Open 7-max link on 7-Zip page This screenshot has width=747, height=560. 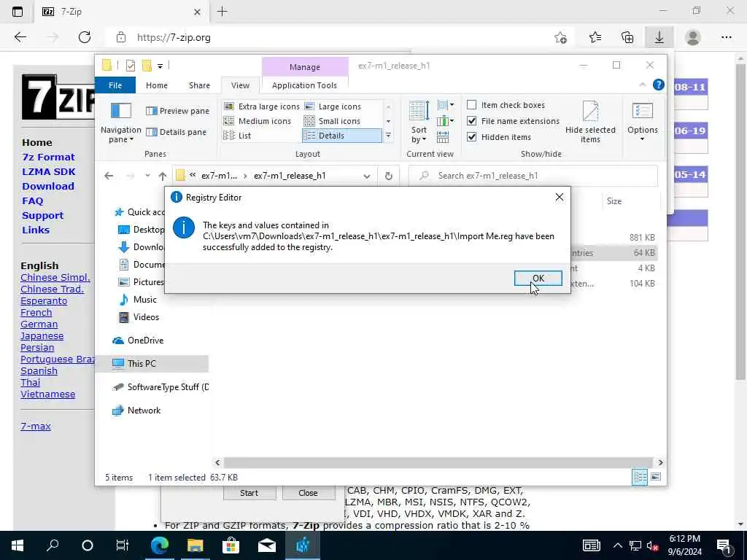(x=36, y=427)
